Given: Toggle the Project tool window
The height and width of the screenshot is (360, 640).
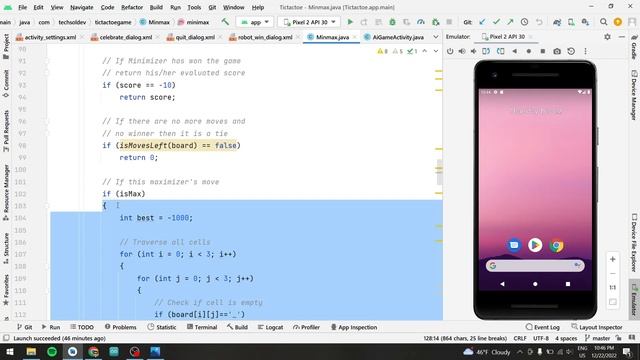Looking at the screenshot, I should pyautogui.click(x=6, y=47).
